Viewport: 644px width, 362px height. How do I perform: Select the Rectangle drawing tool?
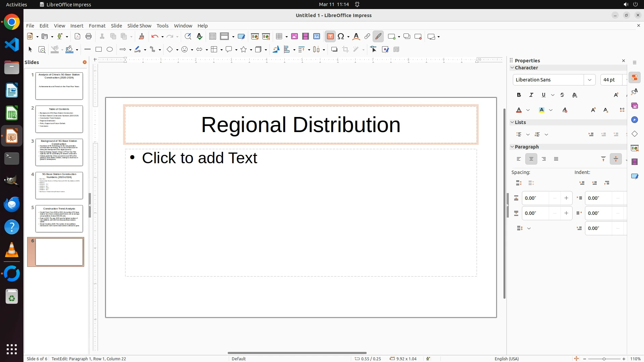point(99,50)
